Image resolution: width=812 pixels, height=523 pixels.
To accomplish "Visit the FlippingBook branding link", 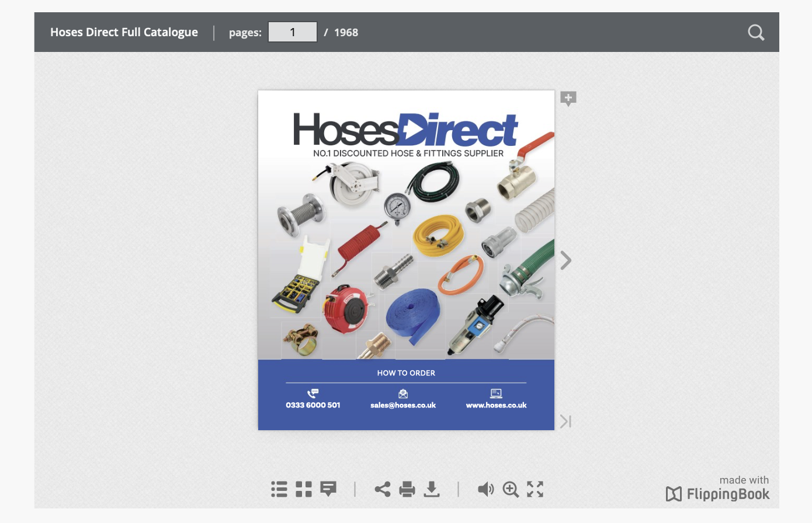I will [717, 493].
